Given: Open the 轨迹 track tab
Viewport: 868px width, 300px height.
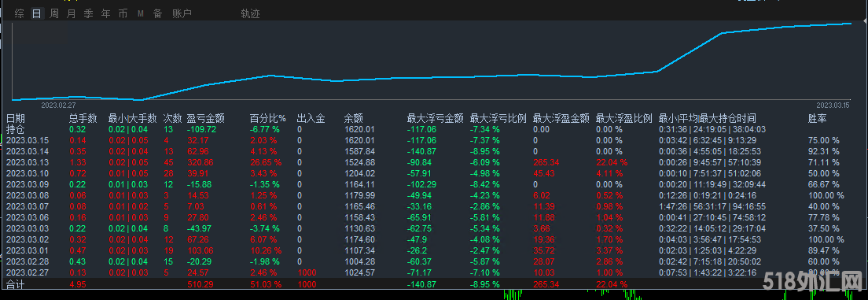Looking at the screenshot, I should [x=250, y=14].
